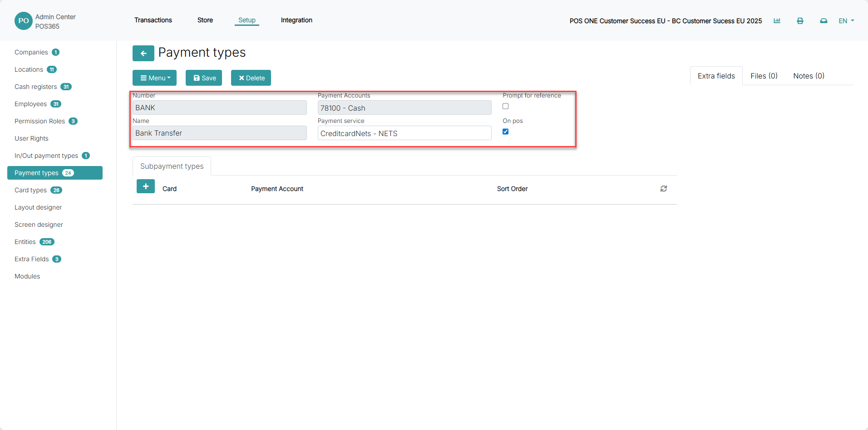
Task: Delete the payment type
Action: 251,78
